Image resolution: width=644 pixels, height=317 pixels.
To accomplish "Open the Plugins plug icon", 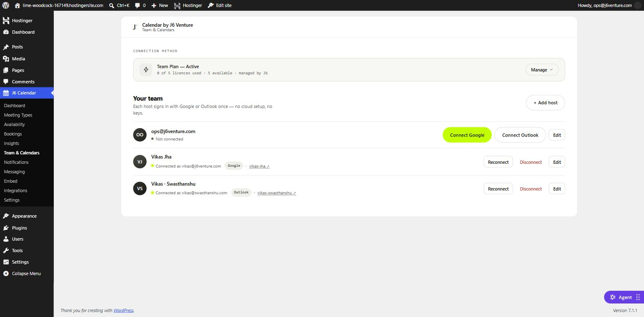I will (6, 228).
